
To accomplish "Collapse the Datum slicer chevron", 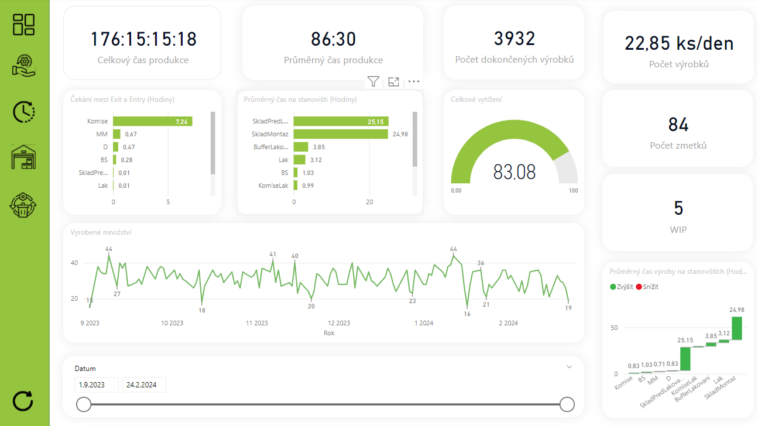I will [568, 368].
